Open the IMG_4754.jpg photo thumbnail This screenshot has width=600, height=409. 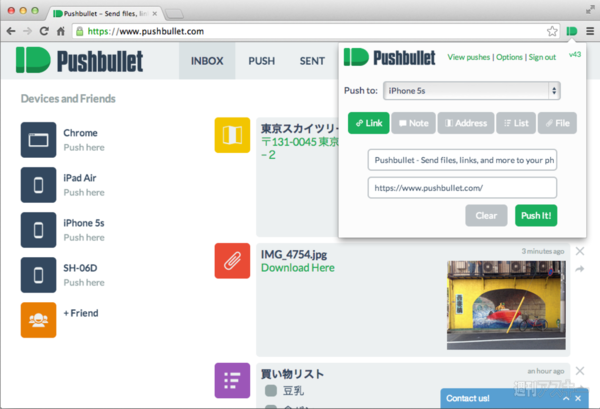coord(506,305)
